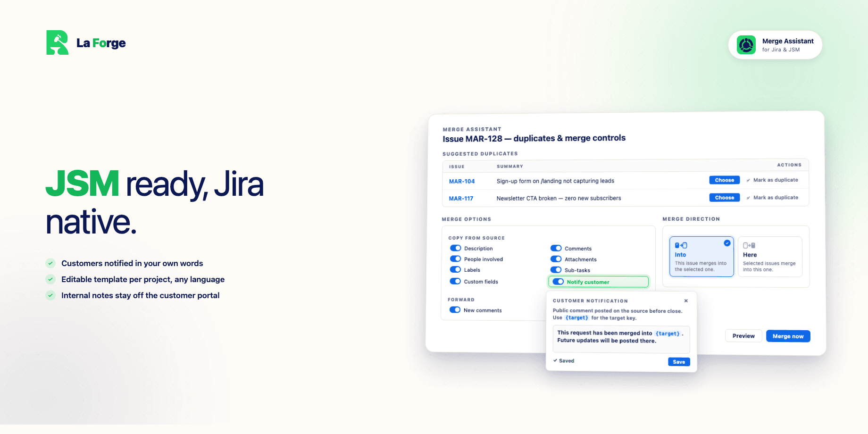Click the Merge Assistant for Jira & JSM badge
The image size is (868, 434).
click(x=775, y=45)
